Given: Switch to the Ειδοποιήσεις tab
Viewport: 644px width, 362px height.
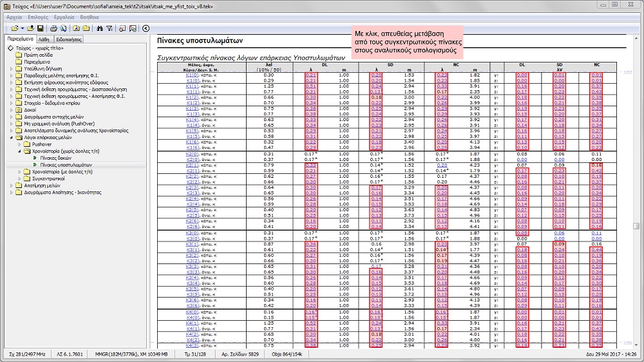Looking at the screenshot, I should pos(69,39).
